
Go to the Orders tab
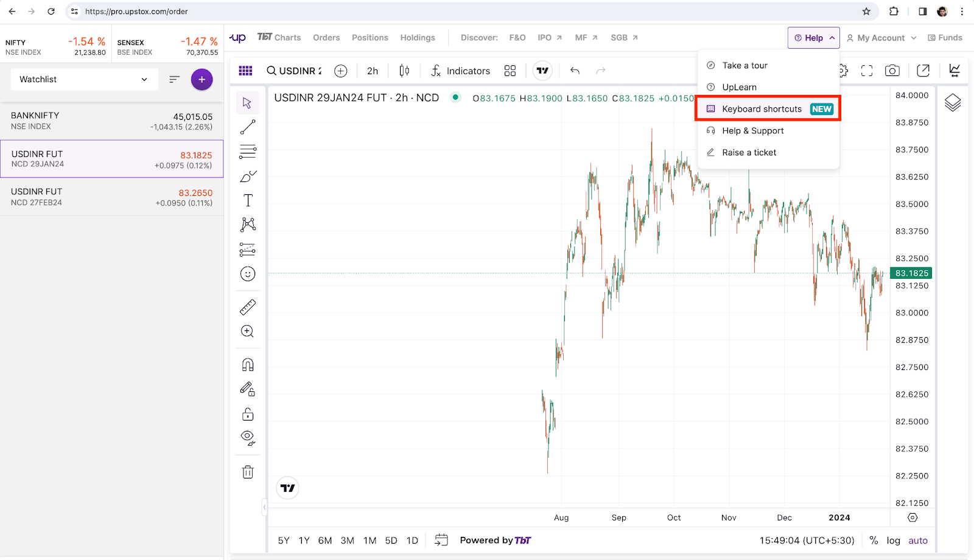point(326,38)
